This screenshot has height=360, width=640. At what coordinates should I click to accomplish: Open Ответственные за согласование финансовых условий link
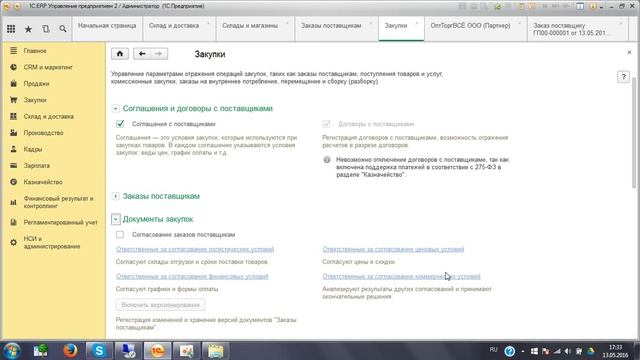192,276
